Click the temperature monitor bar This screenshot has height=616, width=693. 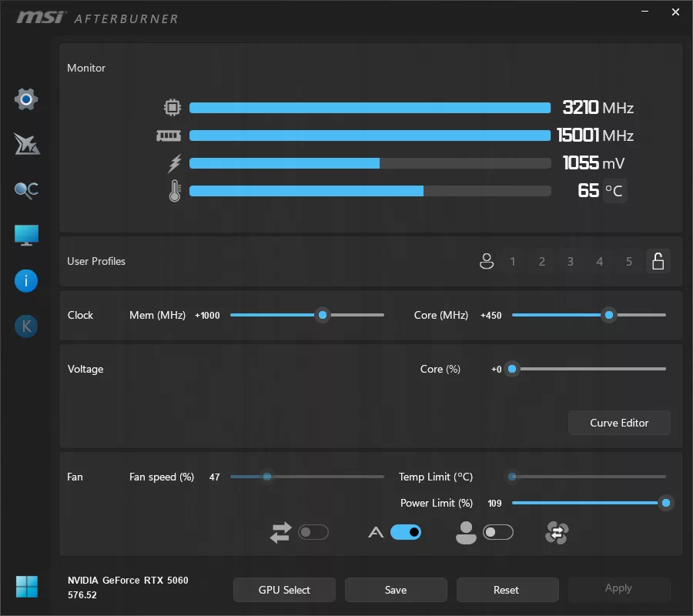tap(370, 191)
